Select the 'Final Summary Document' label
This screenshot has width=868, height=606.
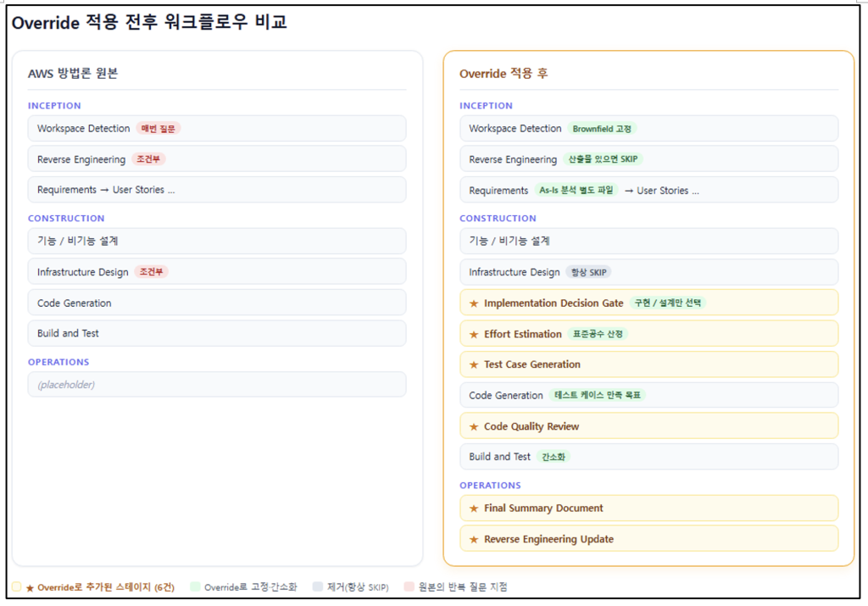543,508
